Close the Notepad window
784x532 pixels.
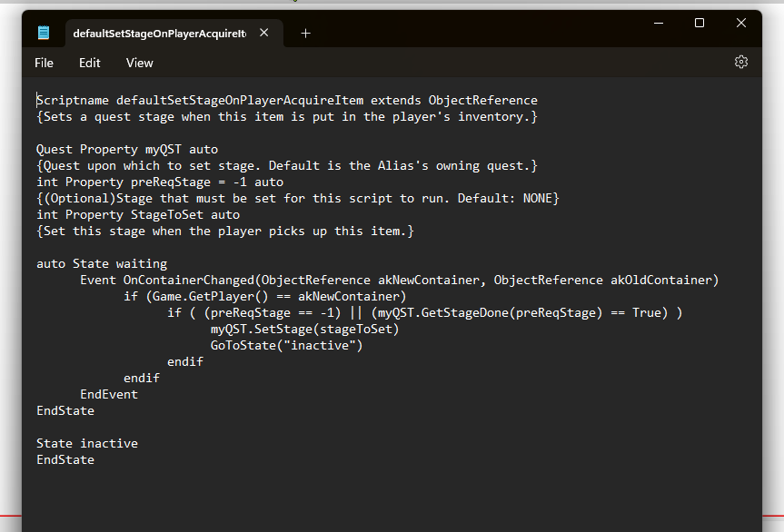coord(741,23)
